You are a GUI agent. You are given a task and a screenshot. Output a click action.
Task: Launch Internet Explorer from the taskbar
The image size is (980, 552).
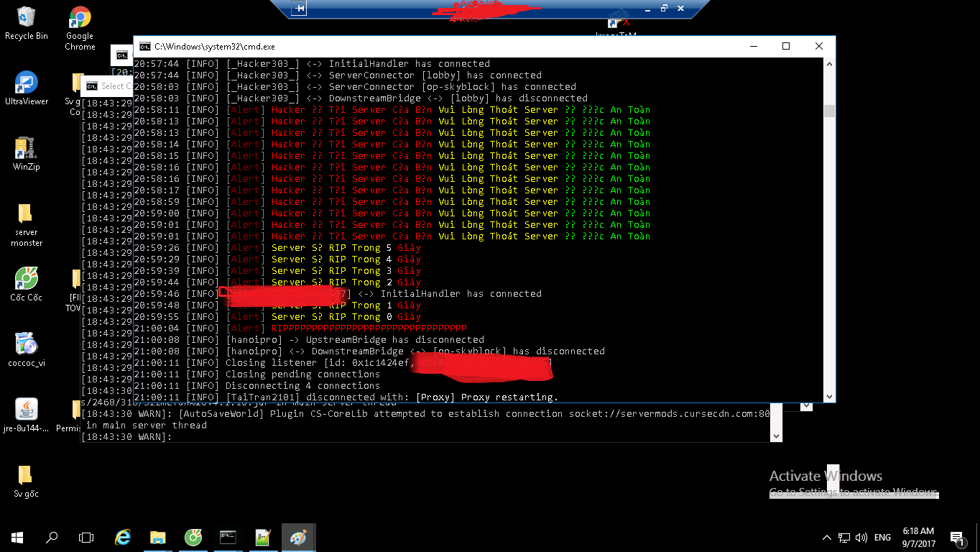(x=123, y=537)
